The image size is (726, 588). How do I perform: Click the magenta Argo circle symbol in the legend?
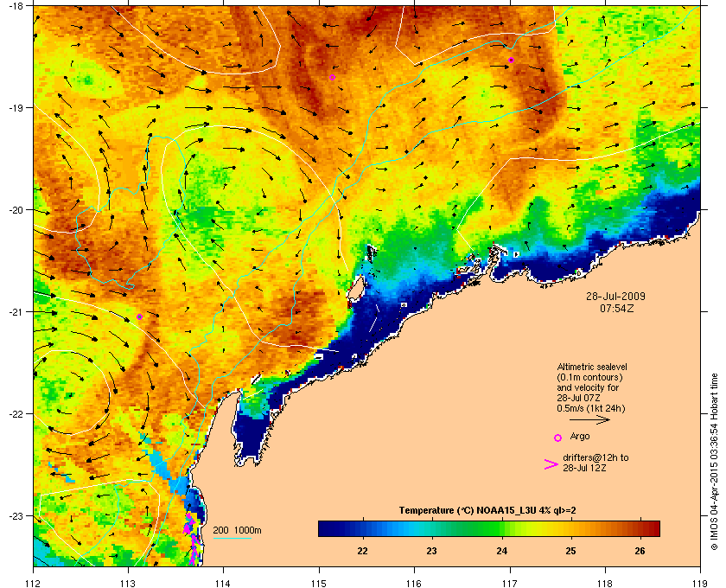(558, 438)
